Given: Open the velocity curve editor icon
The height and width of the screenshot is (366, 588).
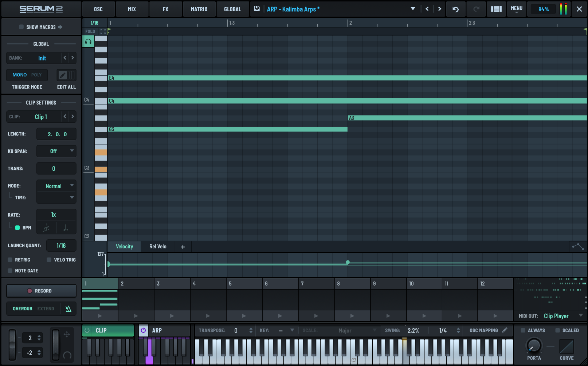Looking at the screenshot, I should point(578,247).
